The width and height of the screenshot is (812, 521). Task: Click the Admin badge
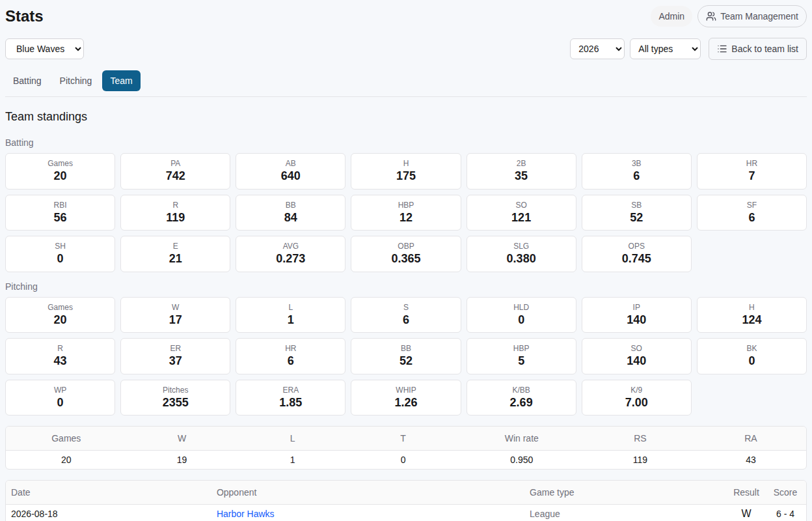(671, 16)
